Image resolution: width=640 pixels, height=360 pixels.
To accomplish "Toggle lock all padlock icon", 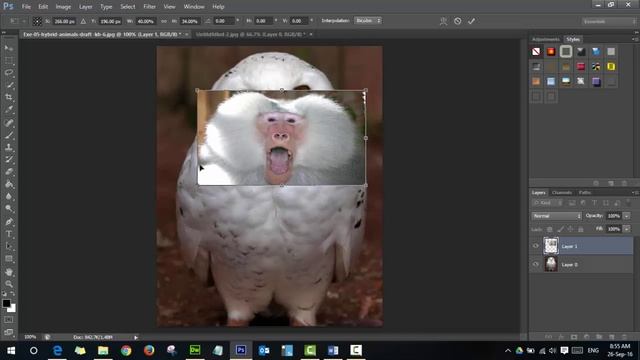I will (x=580, y=229).
